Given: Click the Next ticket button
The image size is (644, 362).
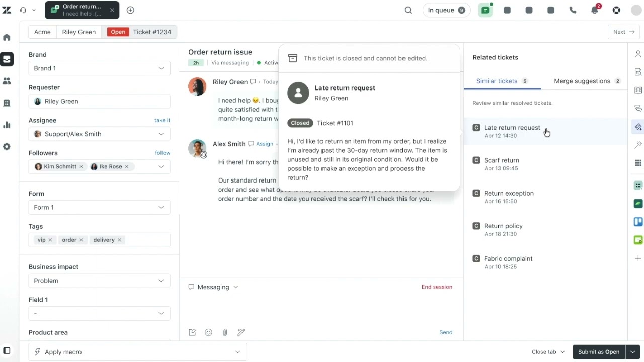Looking at the screenshot, I should (623, 32).
